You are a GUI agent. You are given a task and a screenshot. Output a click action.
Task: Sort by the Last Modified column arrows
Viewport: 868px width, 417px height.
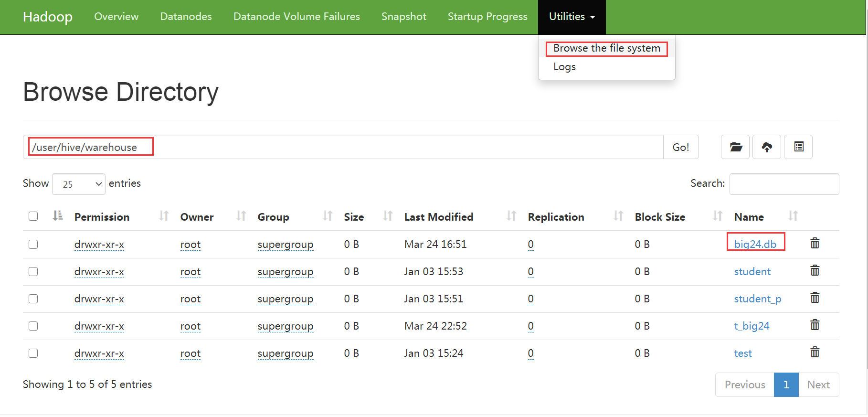point(511,216)
